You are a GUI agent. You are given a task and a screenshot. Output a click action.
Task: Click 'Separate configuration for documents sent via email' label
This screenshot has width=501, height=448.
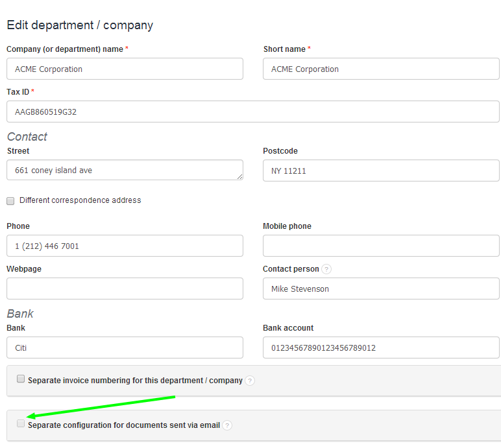click(x=124, y=425)
